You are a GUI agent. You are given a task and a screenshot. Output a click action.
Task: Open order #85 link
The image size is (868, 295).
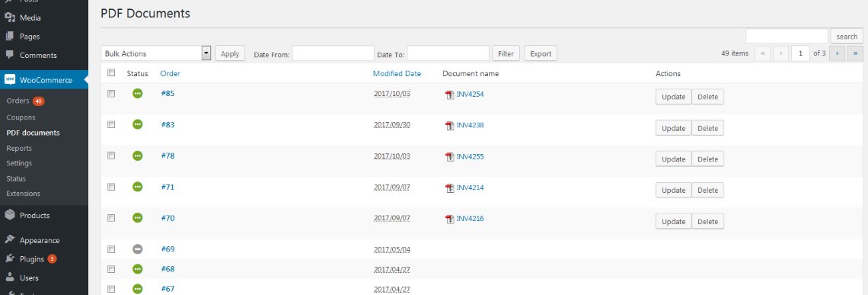coord(168,94)
